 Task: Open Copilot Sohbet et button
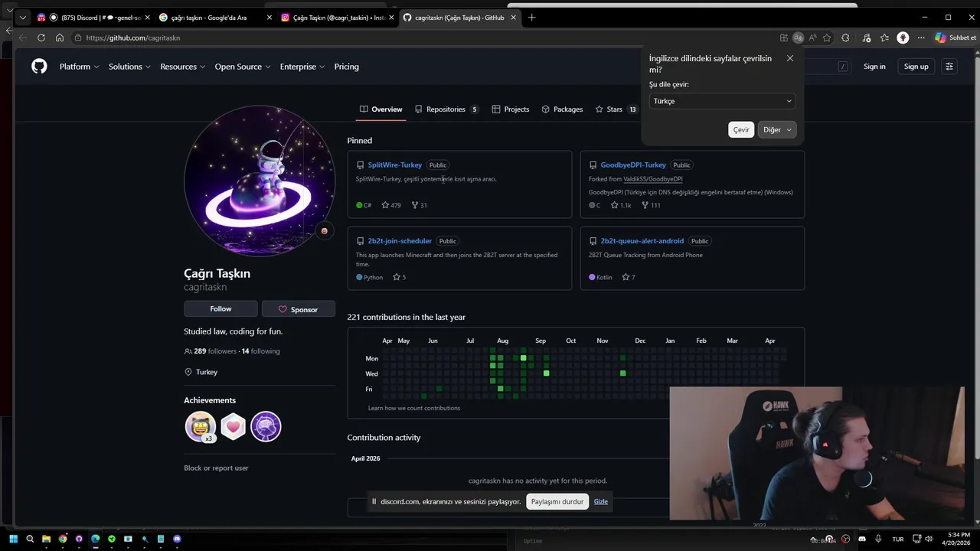coord(956,37)
